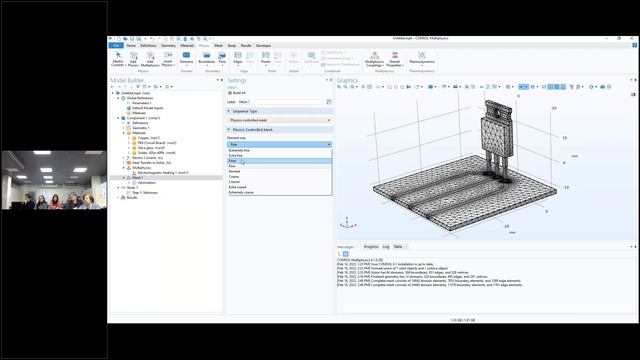Switch to the Study ribbon tab
This screenshot has height=360, width=640.
click(232, 45)
